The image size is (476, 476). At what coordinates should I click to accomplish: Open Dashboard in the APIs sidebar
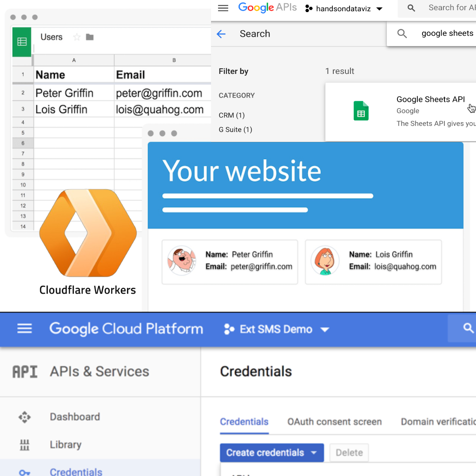pyautogui.click(x=74, y=416)
